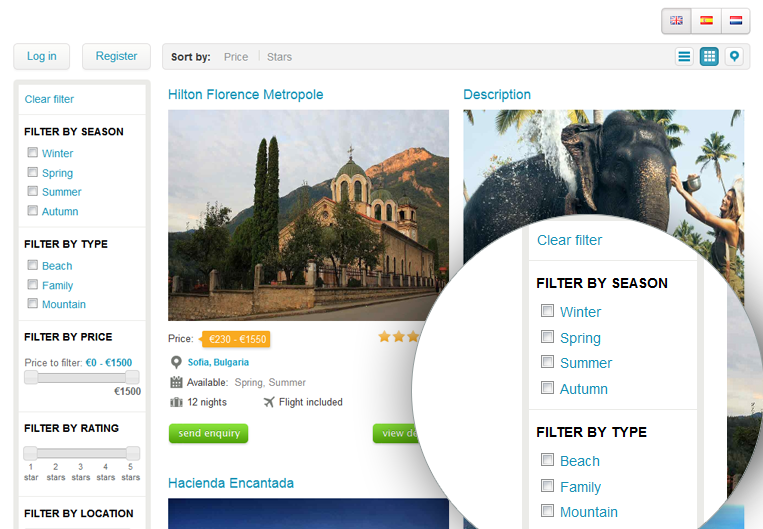The image size is (763, 529).
Task: Click the orange €230 - €1550 price tag
Action: (236, 339)
